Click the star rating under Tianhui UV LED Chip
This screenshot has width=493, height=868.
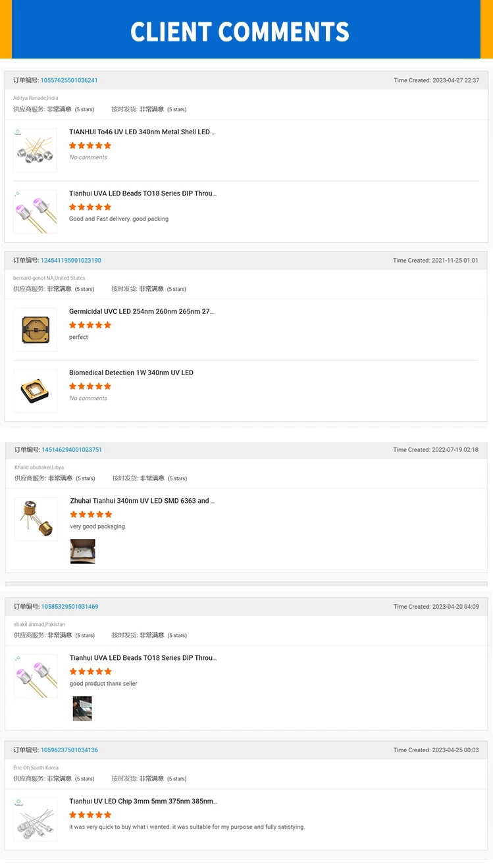pos(90,815)
